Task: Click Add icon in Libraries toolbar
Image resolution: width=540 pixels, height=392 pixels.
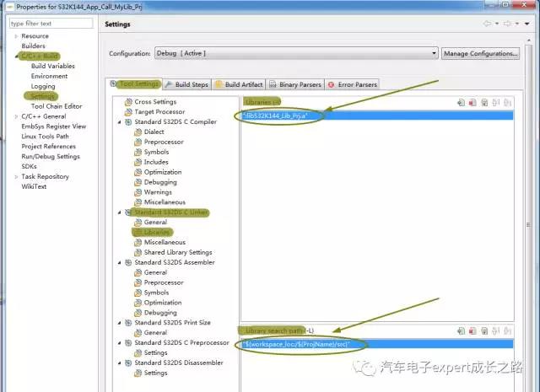Action: click(462, 103)
